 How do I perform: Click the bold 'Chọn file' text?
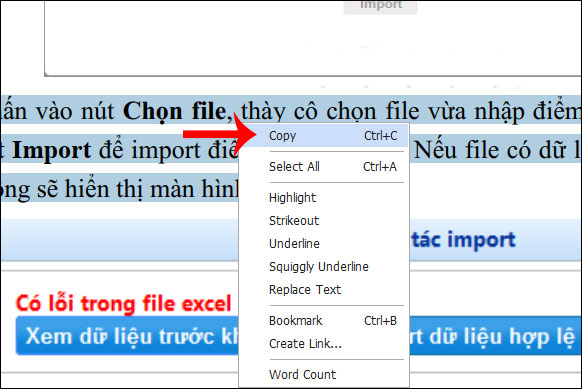174,111
